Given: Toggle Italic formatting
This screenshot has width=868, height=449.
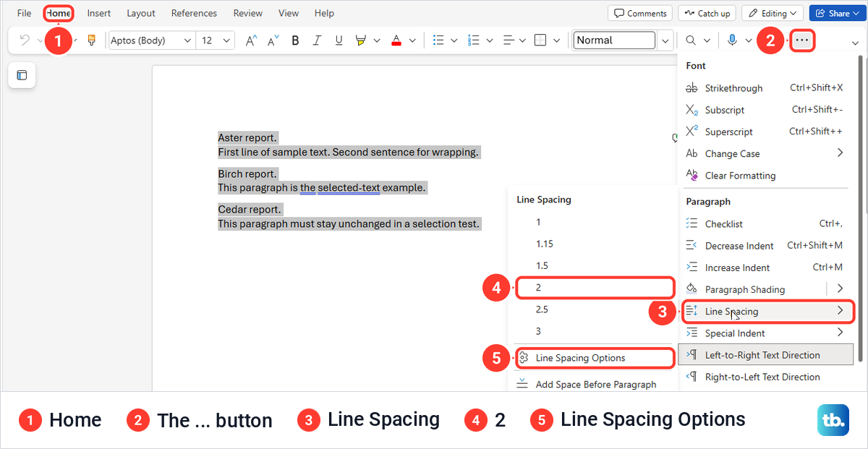Looking at the screenshot, I should pos(317,40).
